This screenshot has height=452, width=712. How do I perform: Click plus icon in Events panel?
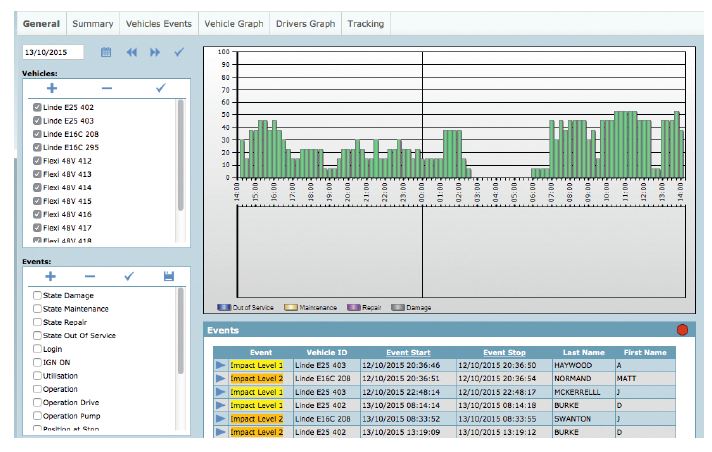coord(50,276)
